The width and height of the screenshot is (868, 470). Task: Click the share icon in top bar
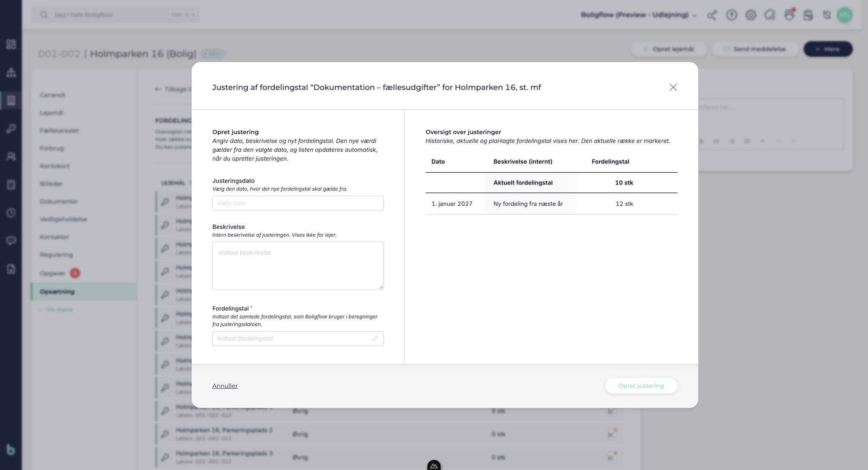click(x=712, y=15)
